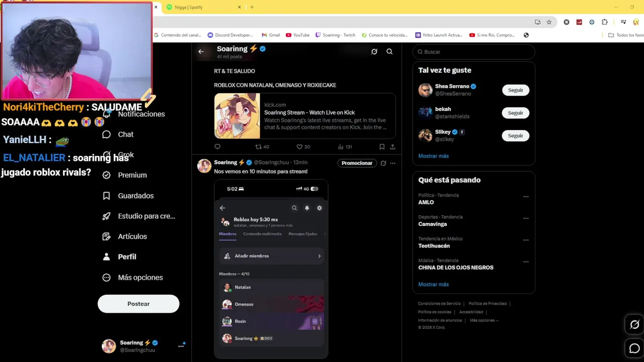The width and height of the screenshot is (644, 362).
Task: Open the Camavinga trending topic
Action: [433, 224]
